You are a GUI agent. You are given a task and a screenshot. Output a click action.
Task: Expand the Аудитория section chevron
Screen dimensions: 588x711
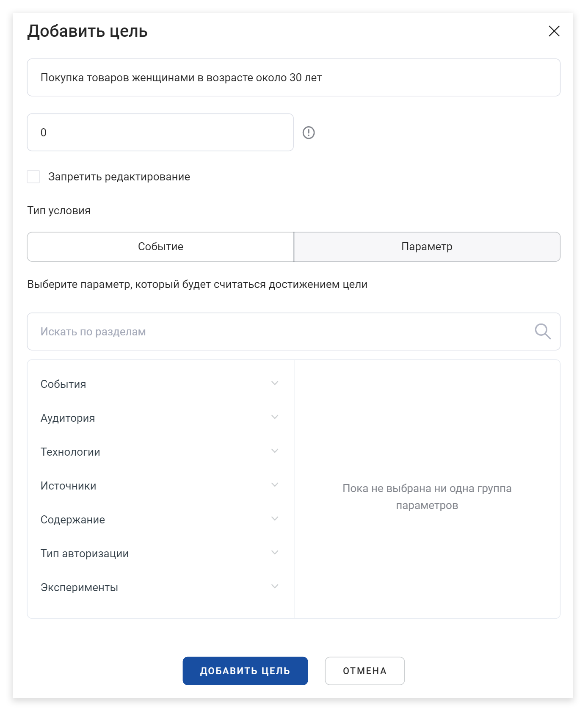point(275,417)
